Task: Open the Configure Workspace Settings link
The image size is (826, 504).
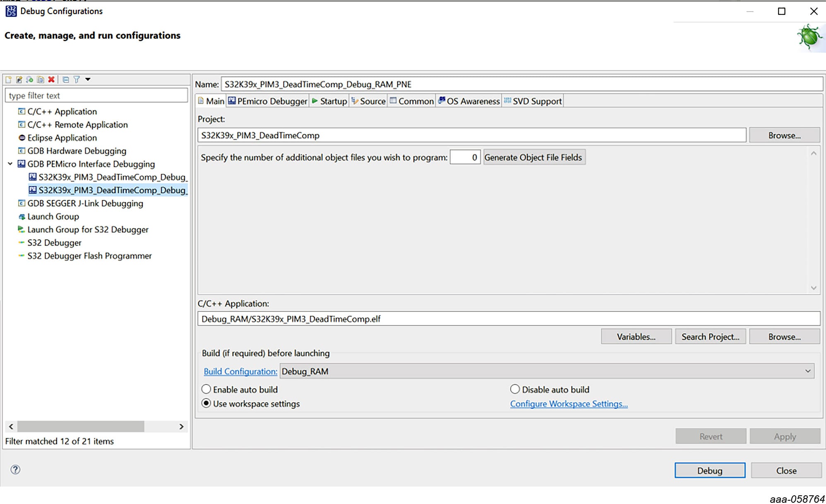Action: 569,404
